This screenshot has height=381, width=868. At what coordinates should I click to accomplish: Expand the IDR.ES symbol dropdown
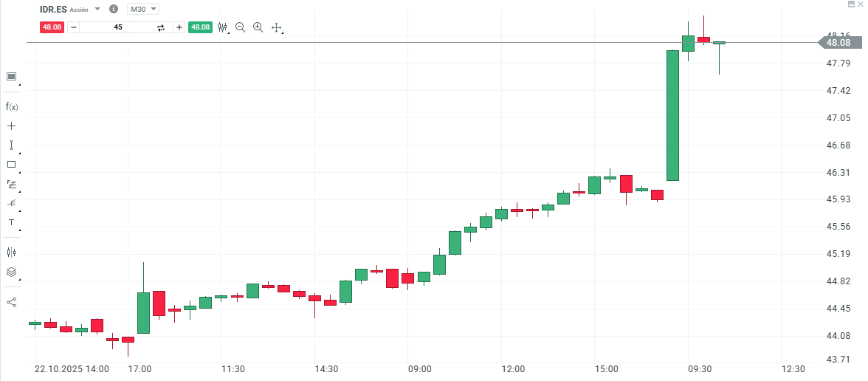[97, 10]
